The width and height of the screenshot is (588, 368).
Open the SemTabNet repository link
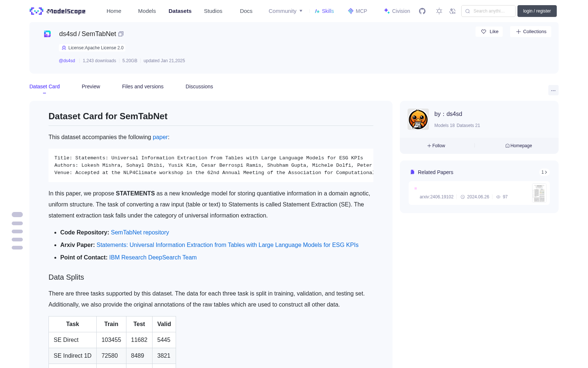pos(140,232)
